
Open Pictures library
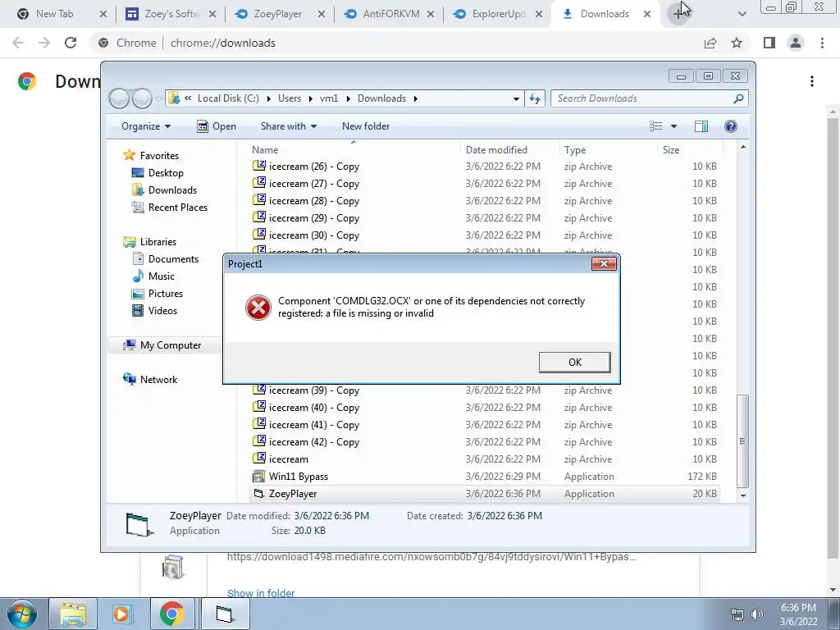pyautogui.click(x=165, y=294)
